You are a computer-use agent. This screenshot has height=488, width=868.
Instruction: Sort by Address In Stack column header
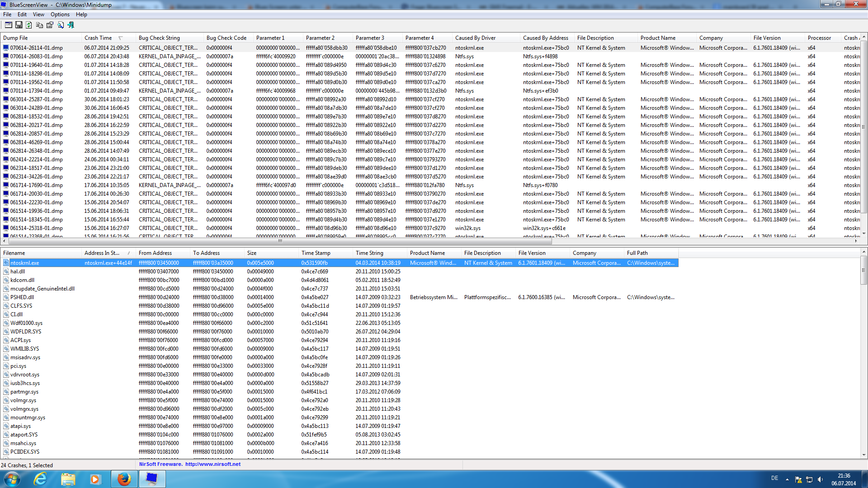pos(102,253)
